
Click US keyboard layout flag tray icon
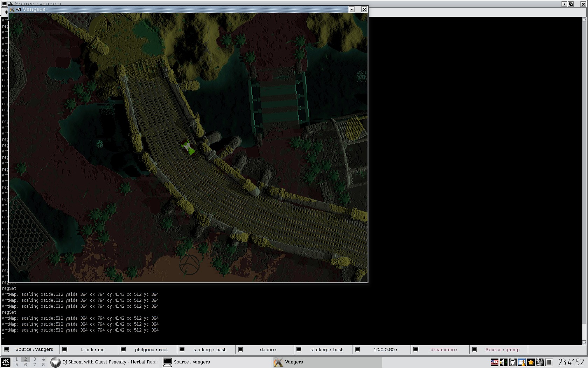pos(494,362)
